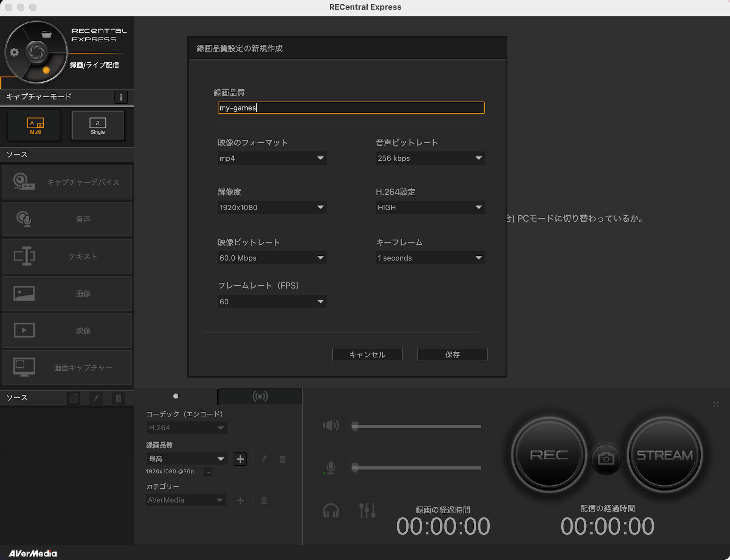Click the 録画/ライブ配信 mode label
The height and width of the screenshot is (560, 730).
(94, 65)
